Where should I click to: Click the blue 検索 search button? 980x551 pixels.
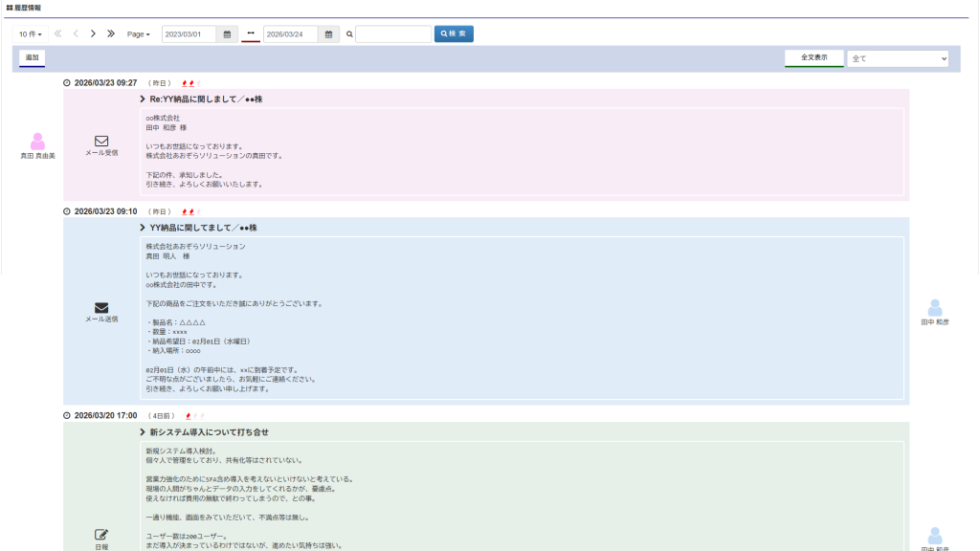coord(454,34)
